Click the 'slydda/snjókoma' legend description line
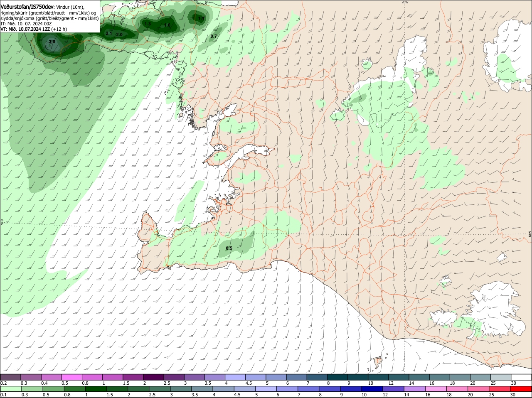This screenshot has height=398, width=532. coord(49,18)
